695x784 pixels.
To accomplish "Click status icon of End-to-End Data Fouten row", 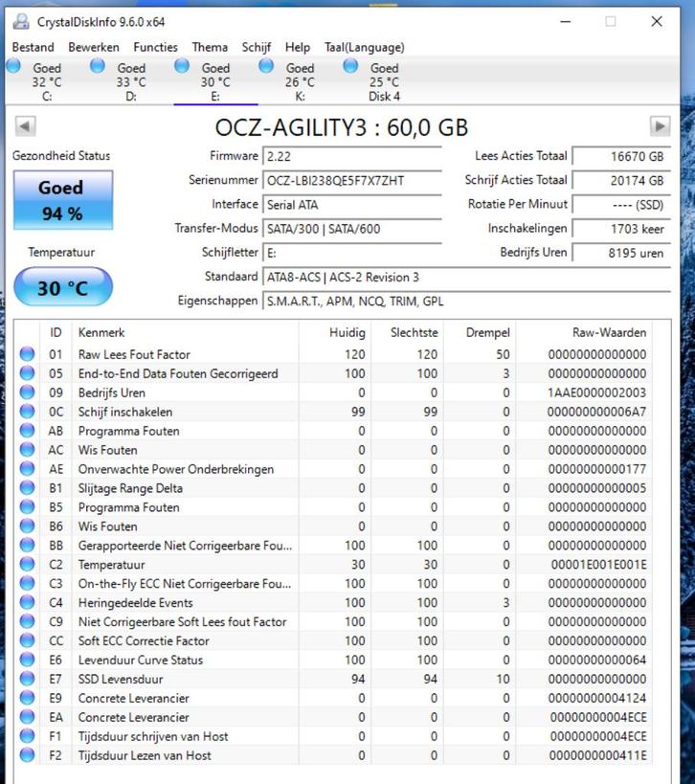I will tap(27, 373).
